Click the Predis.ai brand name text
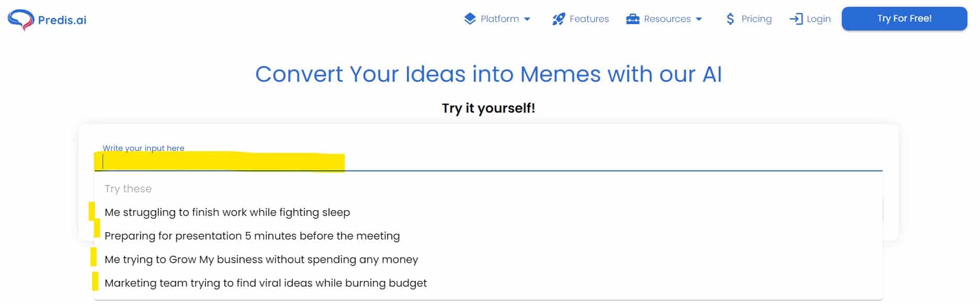980x305 pixels. pos(62,20)
